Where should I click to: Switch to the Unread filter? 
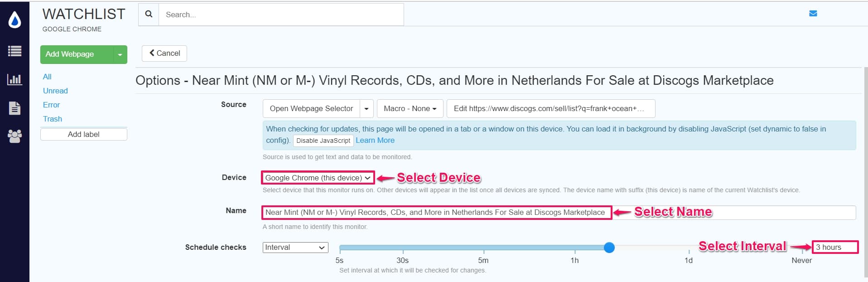[55, 91]
